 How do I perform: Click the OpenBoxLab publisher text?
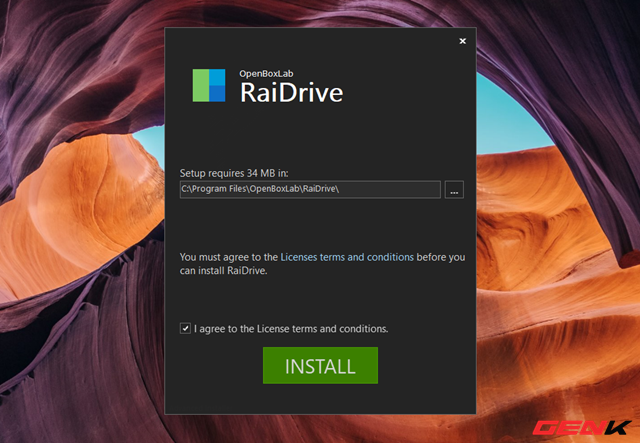266,73
